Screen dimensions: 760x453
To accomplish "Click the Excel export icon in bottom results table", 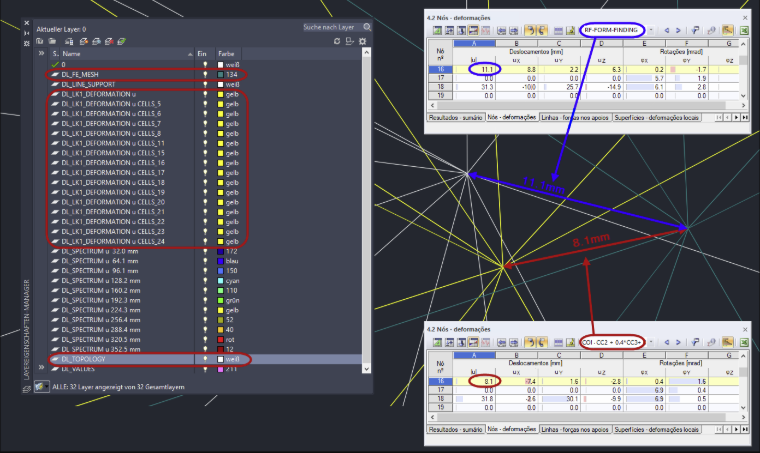I will [x=744, y=343].
